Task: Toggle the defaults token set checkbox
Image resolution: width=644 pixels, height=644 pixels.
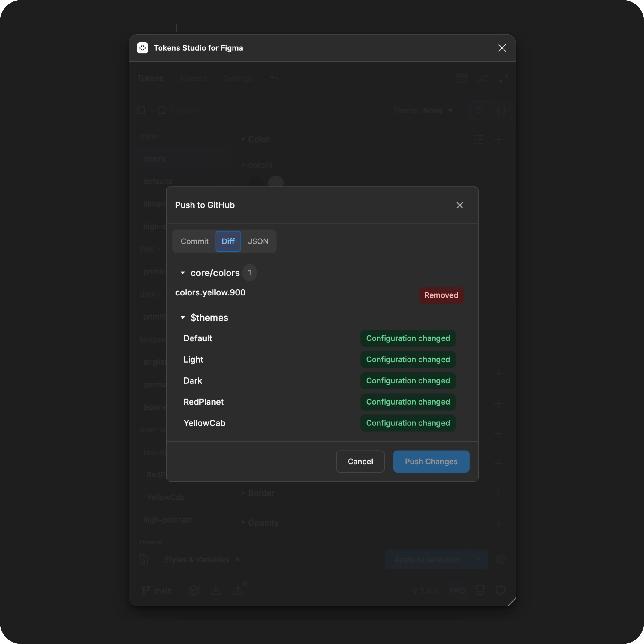Action: (x=213, y=181)
